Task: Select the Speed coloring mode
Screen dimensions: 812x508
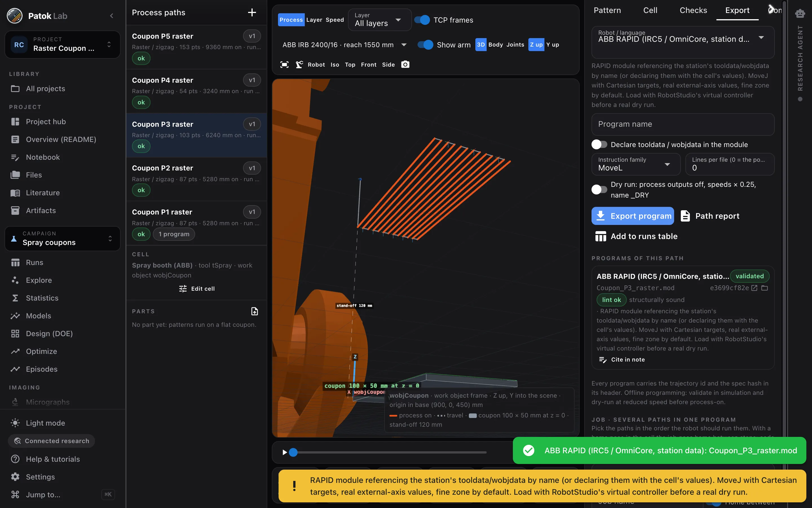Action: coord(335,20)
